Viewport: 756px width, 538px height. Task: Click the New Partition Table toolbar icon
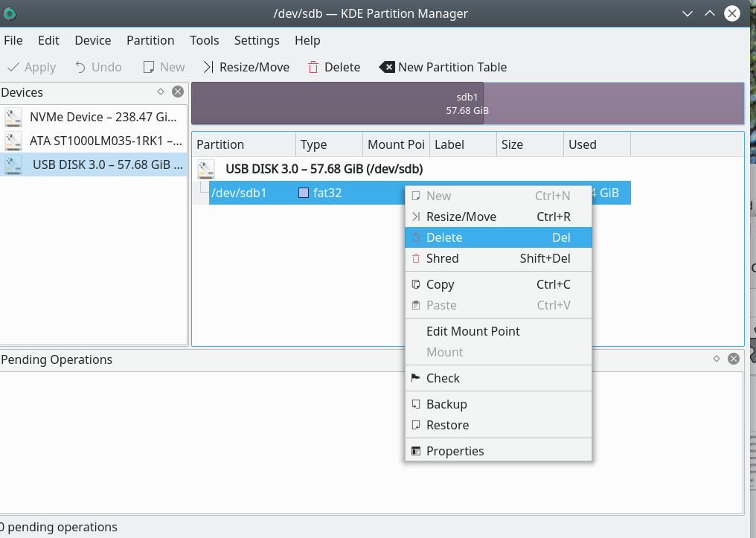(x=387, y=67)
